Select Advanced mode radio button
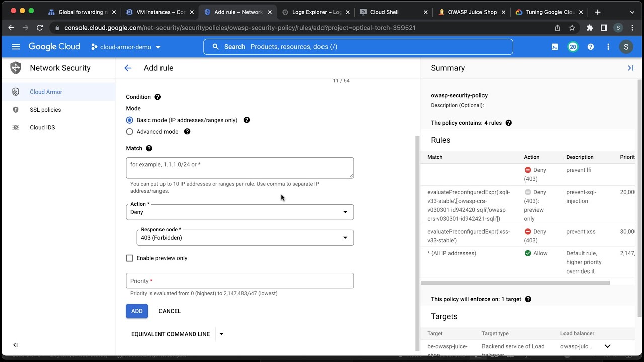 (x=130, y=132)
